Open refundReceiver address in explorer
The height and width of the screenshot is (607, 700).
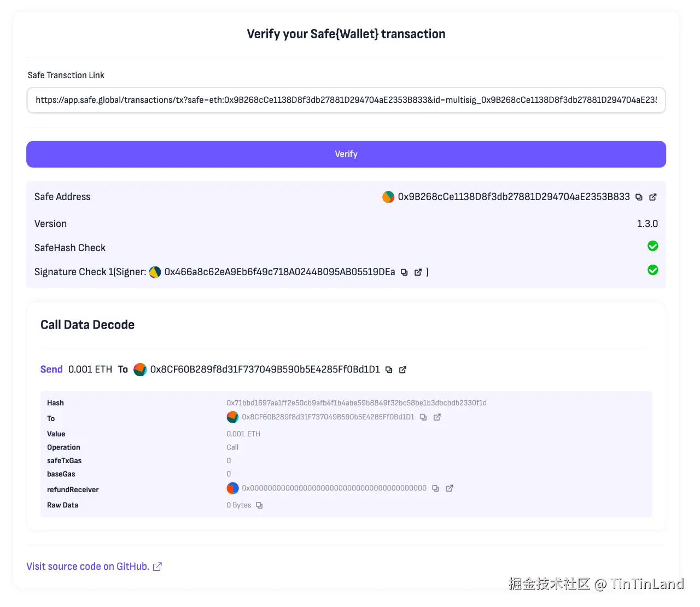click(449, 488)
